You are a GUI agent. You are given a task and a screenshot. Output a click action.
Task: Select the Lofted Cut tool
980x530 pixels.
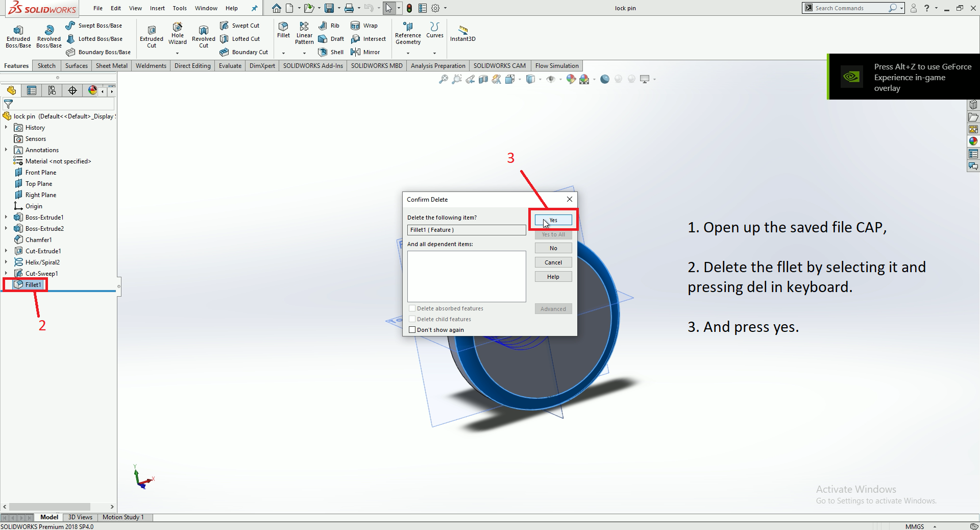[x=239, y=39]
